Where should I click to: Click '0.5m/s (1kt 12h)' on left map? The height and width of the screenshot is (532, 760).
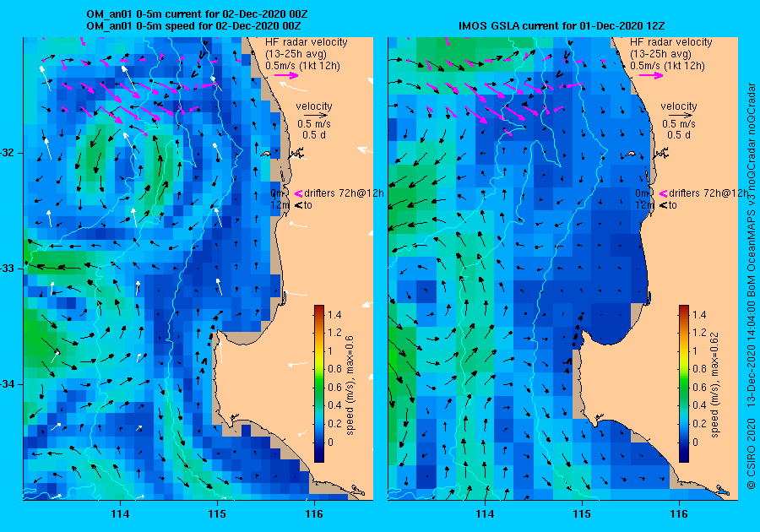302,66
